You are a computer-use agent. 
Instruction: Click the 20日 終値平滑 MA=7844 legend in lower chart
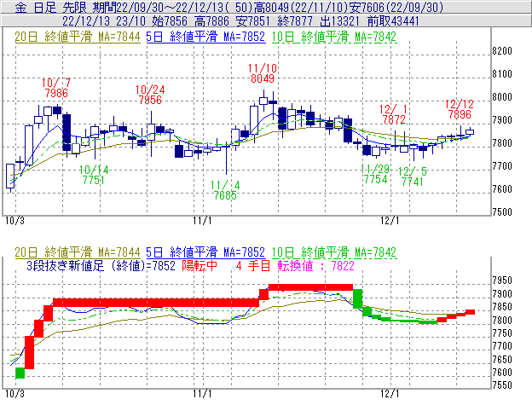coord(78,252)
